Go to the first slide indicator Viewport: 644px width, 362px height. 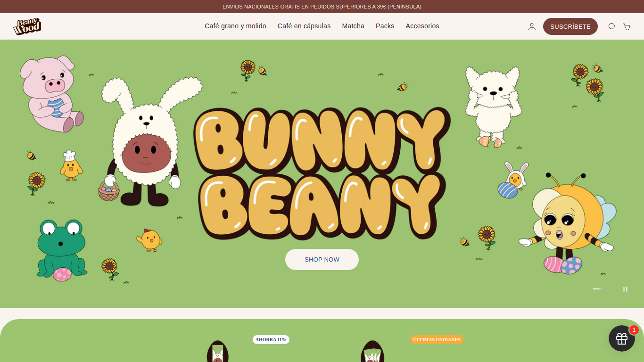tap(597, 289)
